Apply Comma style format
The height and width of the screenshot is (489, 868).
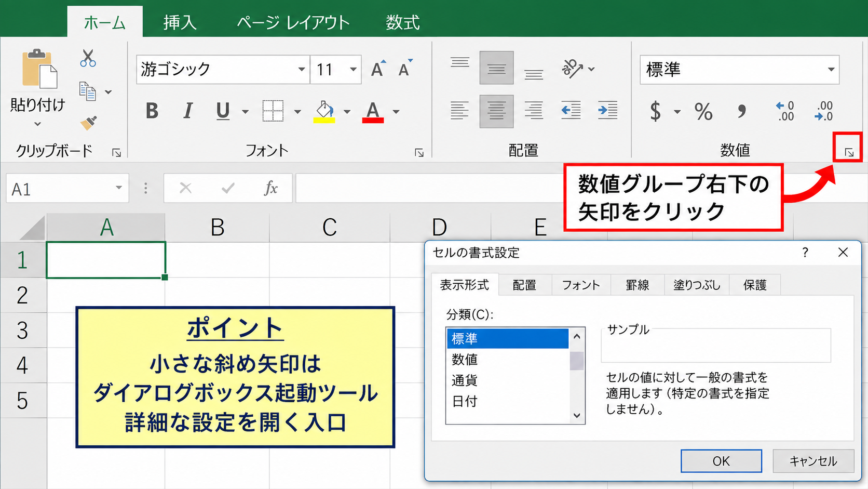click(x=742, y=111)
